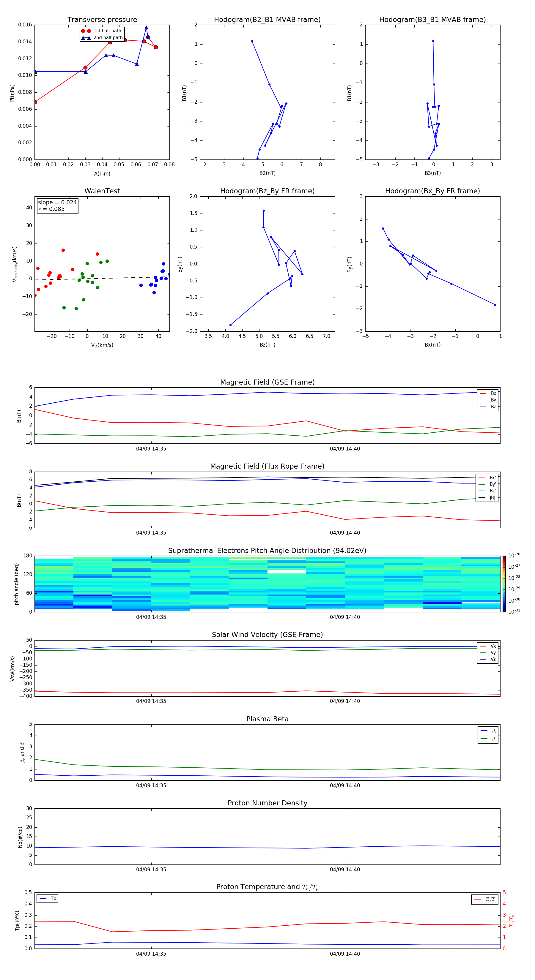
Task: Click the Suprathermal Electrons Pitch Angle Distribution title
Action: (x=267, y=551)
